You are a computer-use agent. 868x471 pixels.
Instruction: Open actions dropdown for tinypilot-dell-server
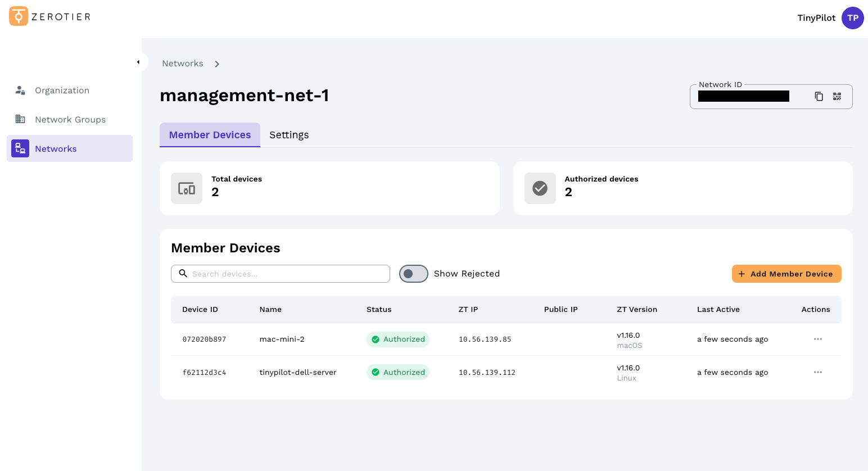(818, 372)
